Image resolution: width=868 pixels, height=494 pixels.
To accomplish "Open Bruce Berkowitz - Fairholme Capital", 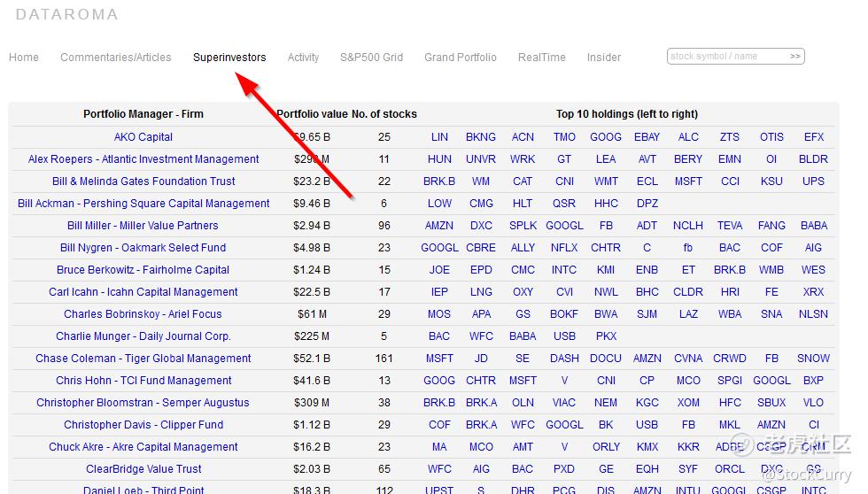I will (x=143, y=270).
